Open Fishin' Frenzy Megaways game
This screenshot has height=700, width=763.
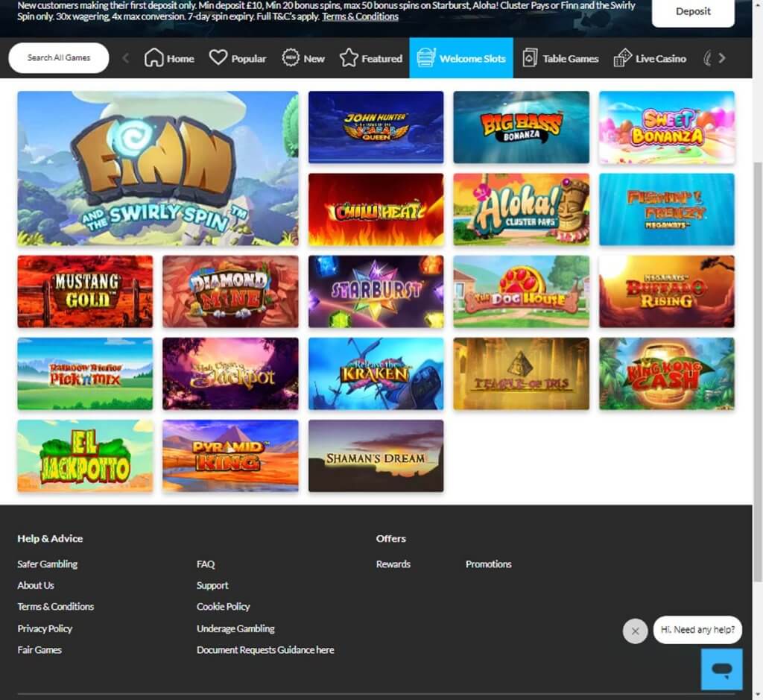(x=667, y=209)
